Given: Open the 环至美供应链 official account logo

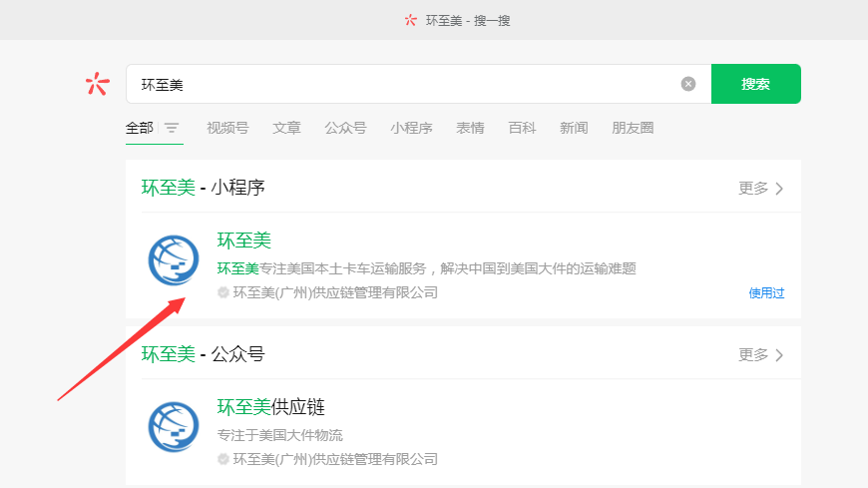Looking at the screenshot, I should pyautogui.click(x=174, y=426).
